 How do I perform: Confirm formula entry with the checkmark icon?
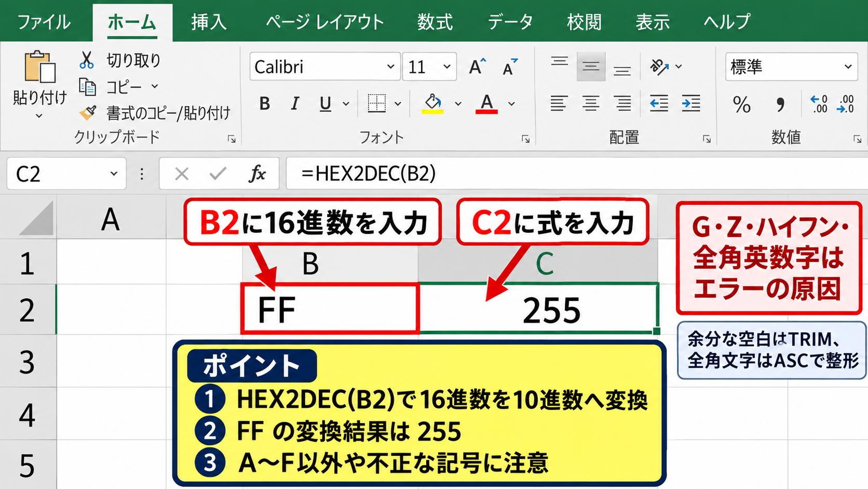[x=218, y=174]
